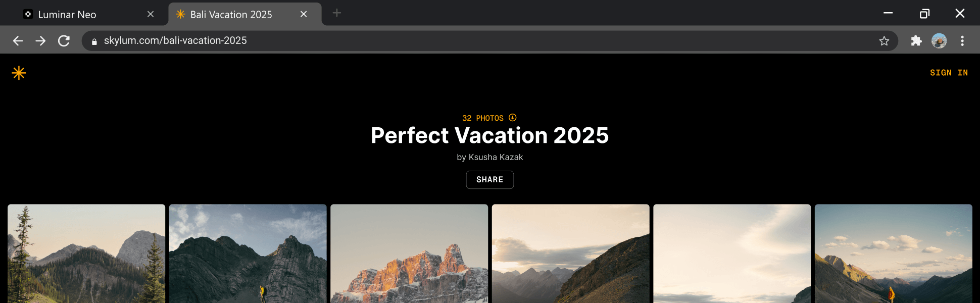
Task: Bookmark this page with the star icon
Action: pyautogui.click(x=884, y=41)
